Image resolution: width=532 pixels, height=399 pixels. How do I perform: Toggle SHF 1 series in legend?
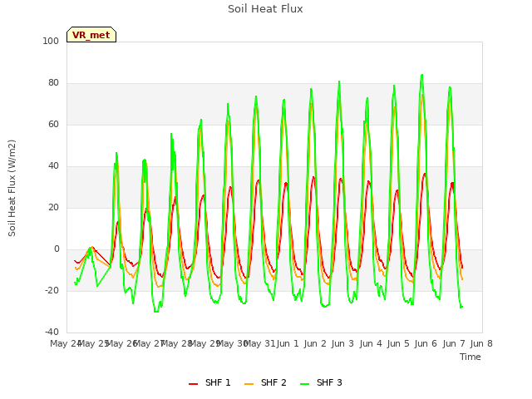click(209, 382)
